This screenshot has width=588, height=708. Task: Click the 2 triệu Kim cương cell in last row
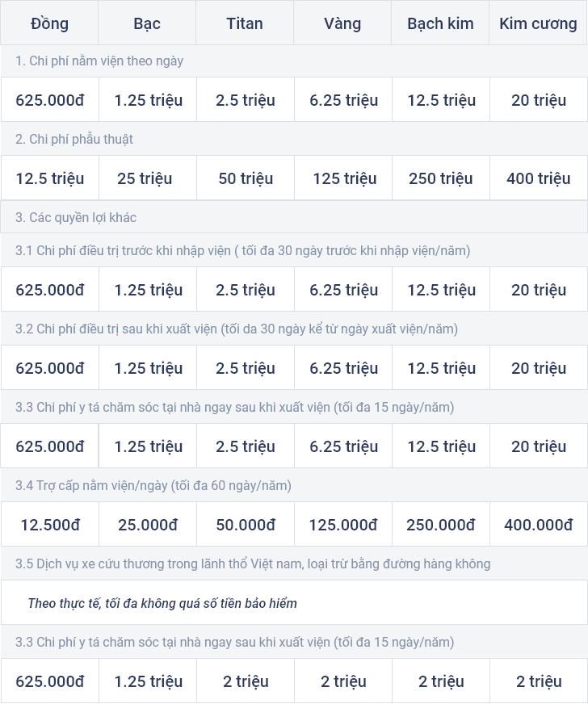point(538,681)
